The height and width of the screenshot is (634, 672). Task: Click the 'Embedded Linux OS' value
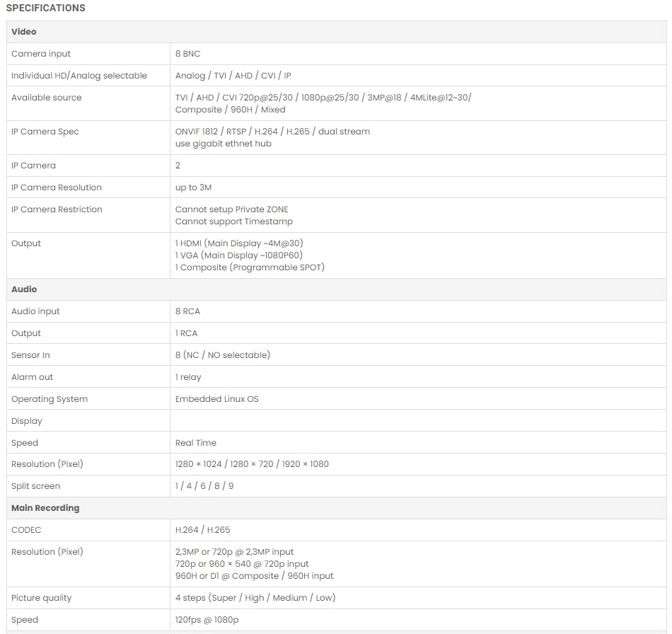tap(217, 399)
